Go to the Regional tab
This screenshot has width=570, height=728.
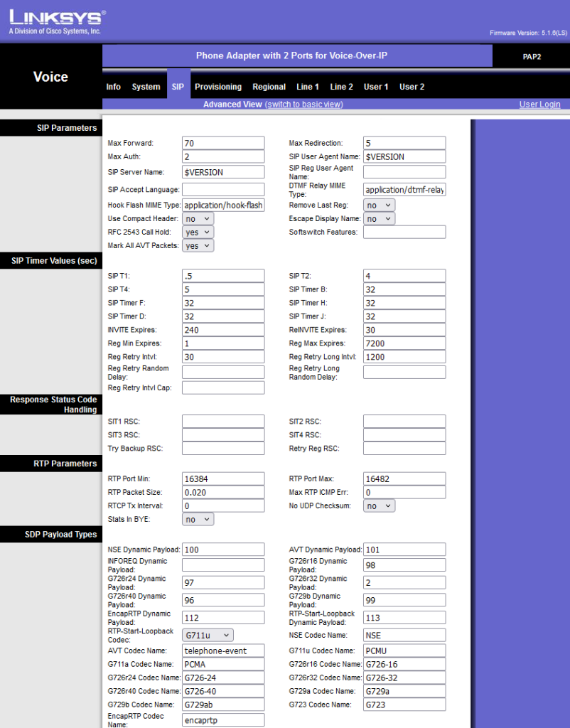[269, 87]
